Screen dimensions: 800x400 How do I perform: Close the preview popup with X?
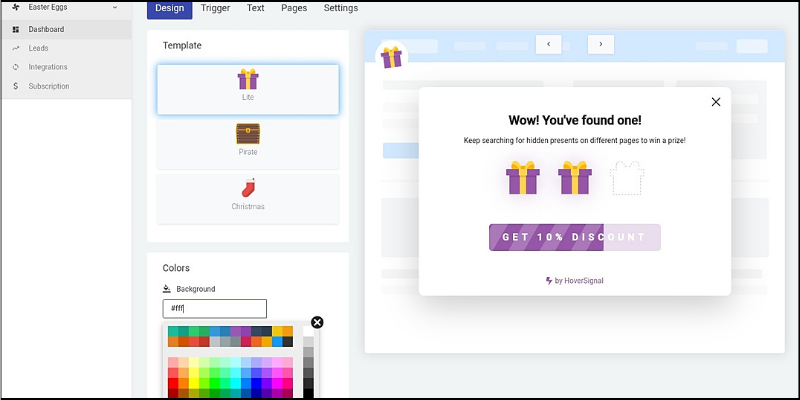coord(716,102)
